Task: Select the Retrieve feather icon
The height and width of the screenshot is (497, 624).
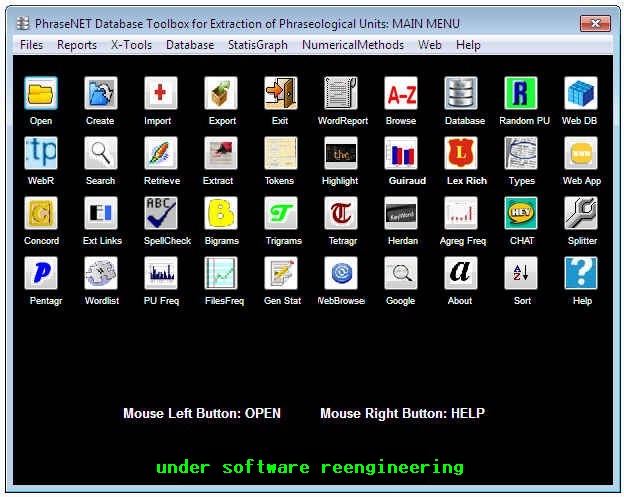Action: click(x=161, y=154)
